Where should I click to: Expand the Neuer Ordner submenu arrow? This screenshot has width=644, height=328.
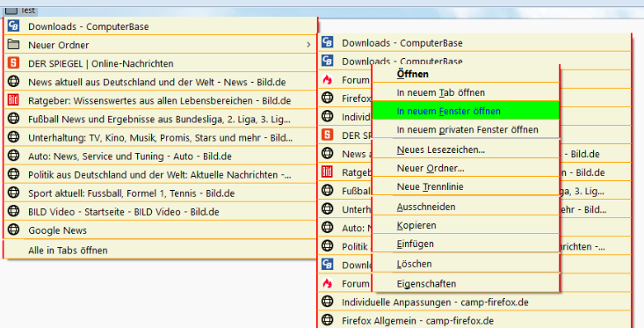pos(308,44)
